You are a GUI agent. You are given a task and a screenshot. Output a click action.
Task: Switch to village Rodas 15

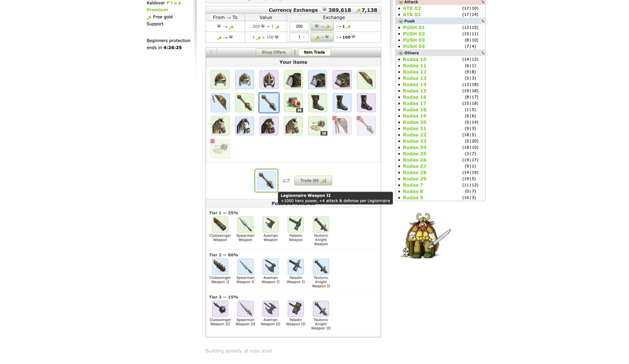coord(415,91)
